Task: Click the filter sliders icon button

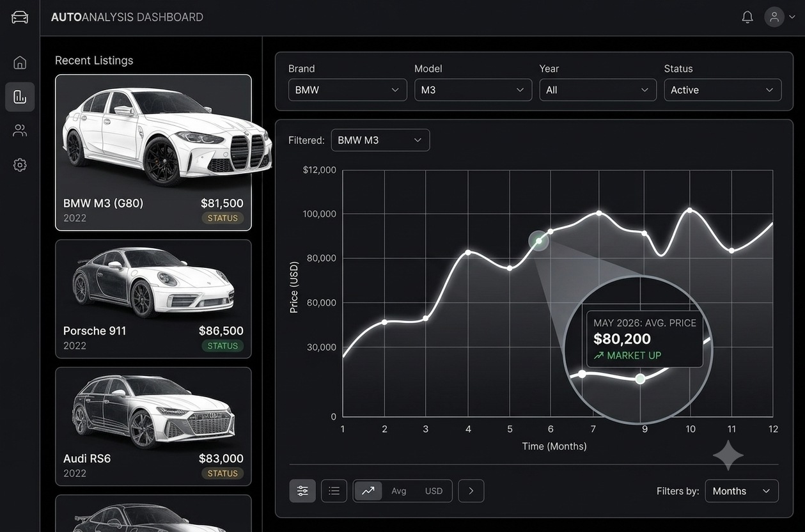Action: pyautogui.click(x=302, y=490)
